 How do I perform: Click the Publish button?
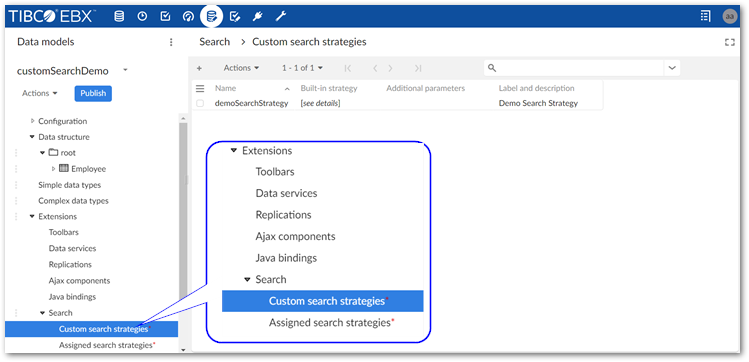[93, 94]
